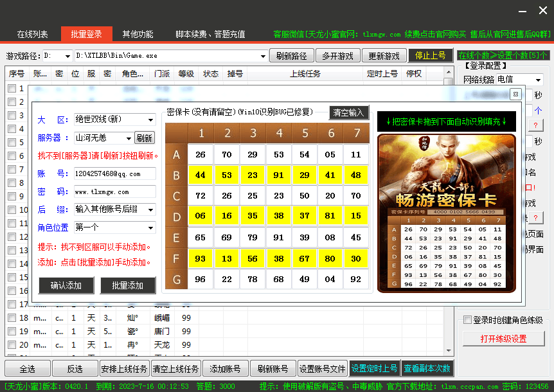Click the 定时上号 column header
This screenshot has height=392, width=554.
tap(382, 74)
